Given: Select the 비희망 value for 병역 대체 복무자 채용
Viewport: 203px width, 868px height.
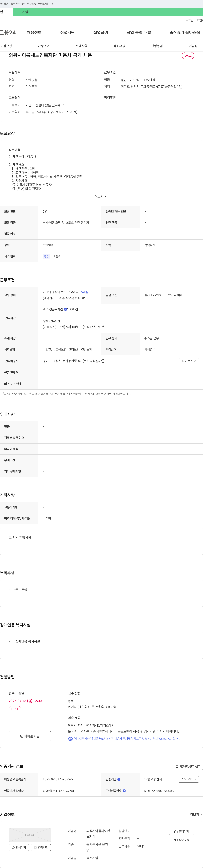Looking at the screenshot, I should tap(47, 519).
